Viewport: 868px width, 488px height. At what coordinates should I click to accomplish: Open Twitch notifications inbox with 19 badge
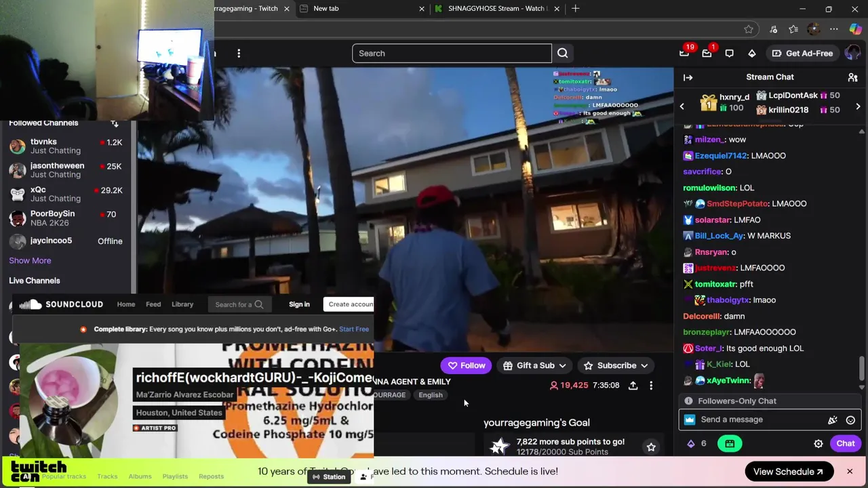pyautogui.click(x=684, y=54)
